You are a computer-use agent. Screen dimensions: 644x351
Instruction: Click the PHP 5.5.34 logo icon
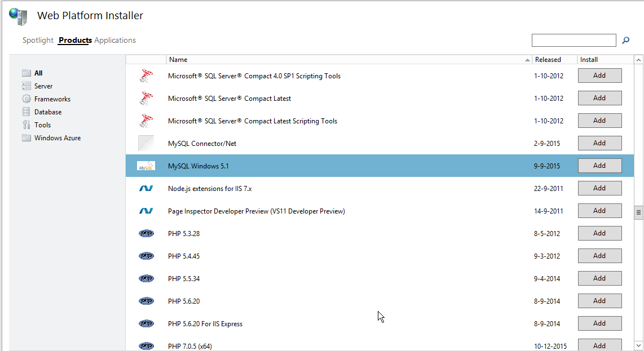pos(146,279)
